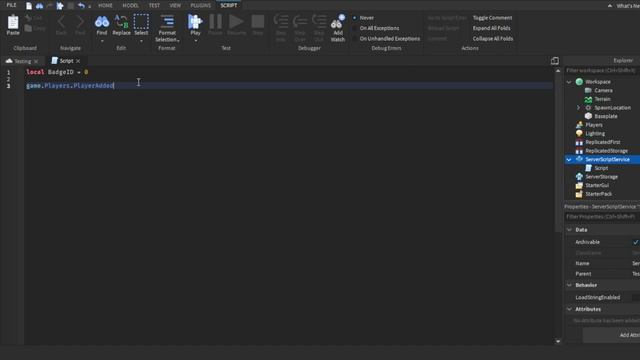The width and height of the screenshot is (640, 360).
Task: Select Baseplate in Explorer
Action: pyautogui.click(x=606, y=116)
